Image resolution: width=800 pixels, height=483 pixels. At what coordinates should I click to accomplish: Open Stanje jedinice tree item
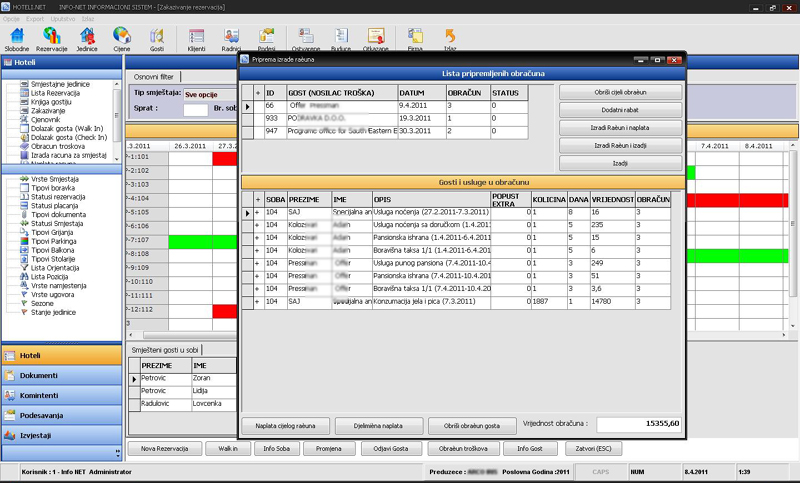[x=53, y=312]
